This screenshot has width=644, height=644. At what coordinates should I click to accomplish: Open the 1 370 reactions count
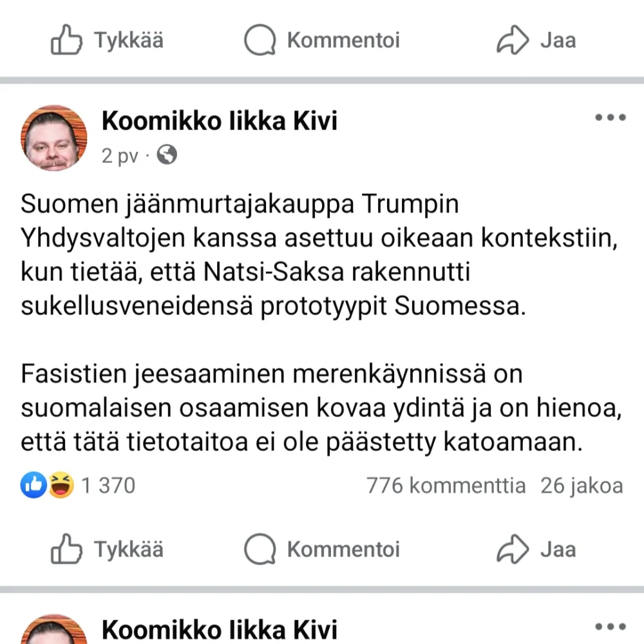coord(108,486)
